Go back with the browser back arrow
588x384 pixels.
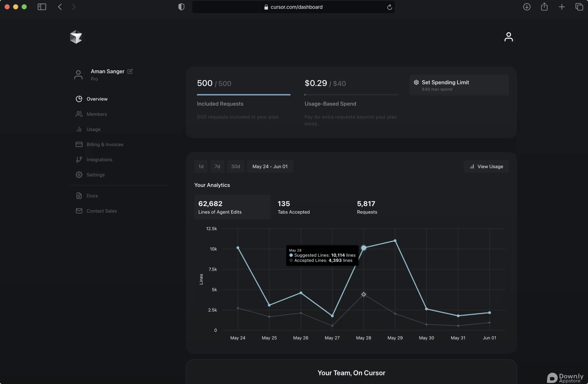pos(60,7)
